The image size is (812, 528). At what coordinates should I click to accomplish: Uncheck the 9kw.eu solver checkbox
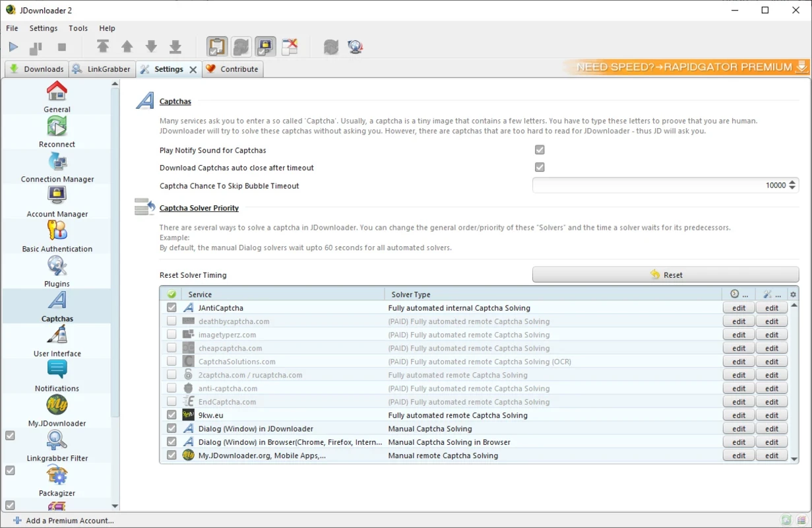(172, 415)
